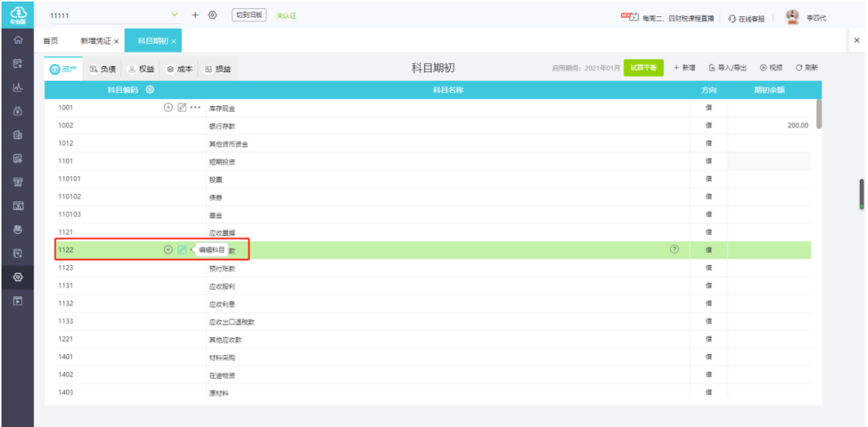Open the money bag icon in sidebar
This screenshot has width=868, height=427.
18,111
